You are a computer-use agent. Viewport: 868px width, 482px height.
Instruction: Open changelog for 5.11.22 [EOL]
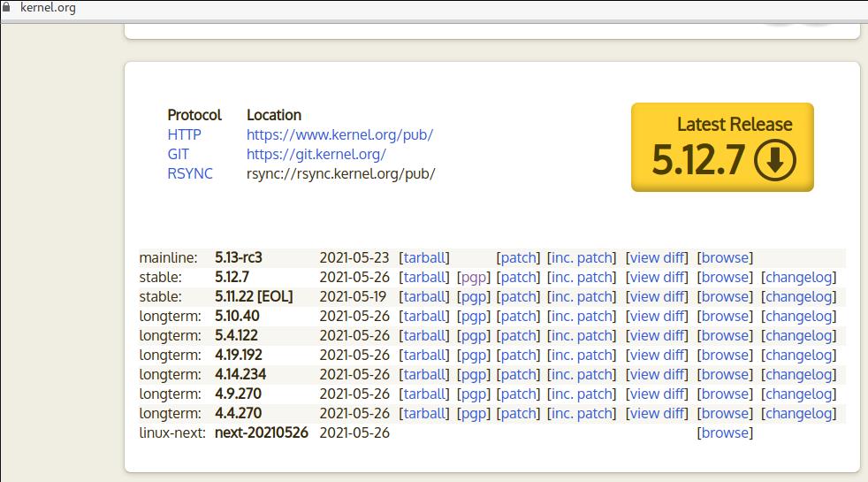pyautogui.click(x=799, y=296)
